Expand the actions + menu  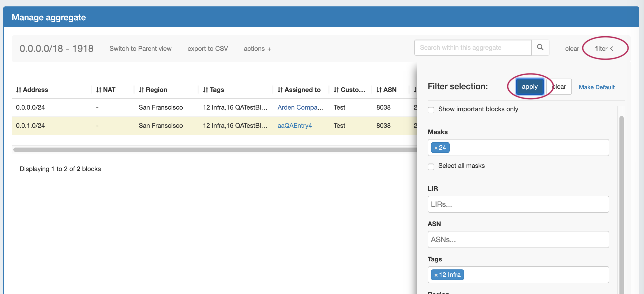point(257,49)
